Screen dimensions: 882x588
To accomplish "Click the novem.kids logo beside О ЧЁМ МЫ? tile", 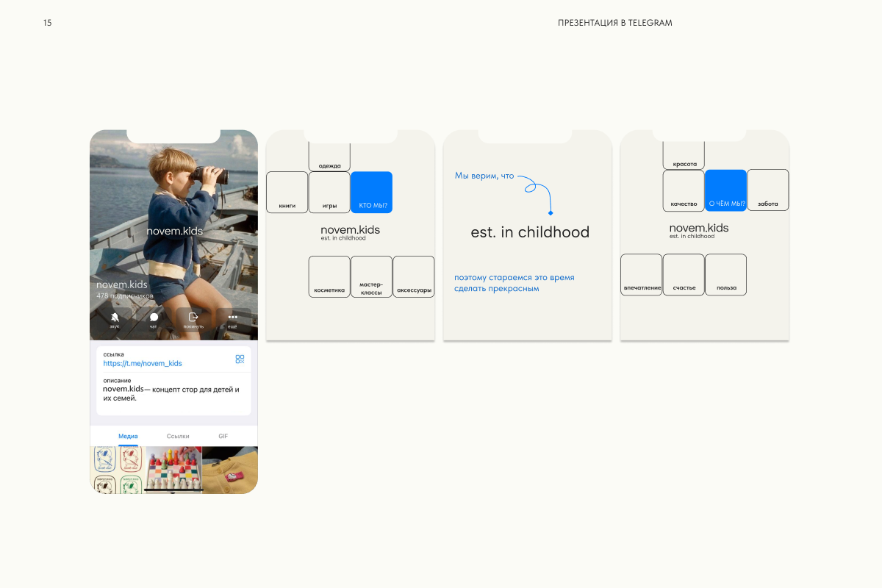I will [699, 231].
